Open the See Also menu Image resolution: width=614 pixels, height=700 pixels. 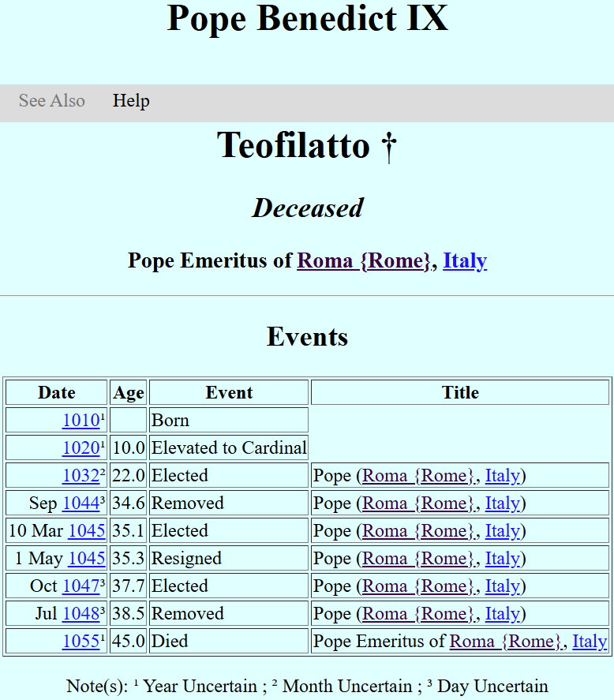[52, 100]
